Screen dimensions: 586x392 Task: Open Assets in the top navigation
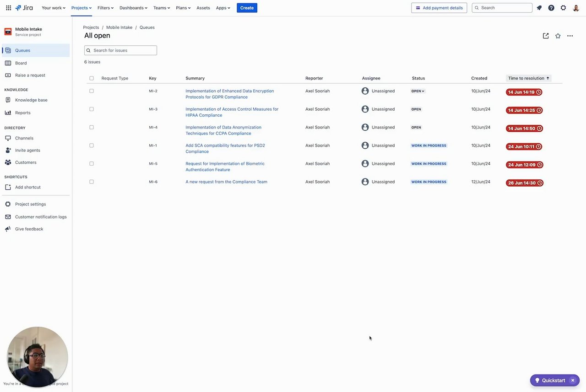coord(203,8)
